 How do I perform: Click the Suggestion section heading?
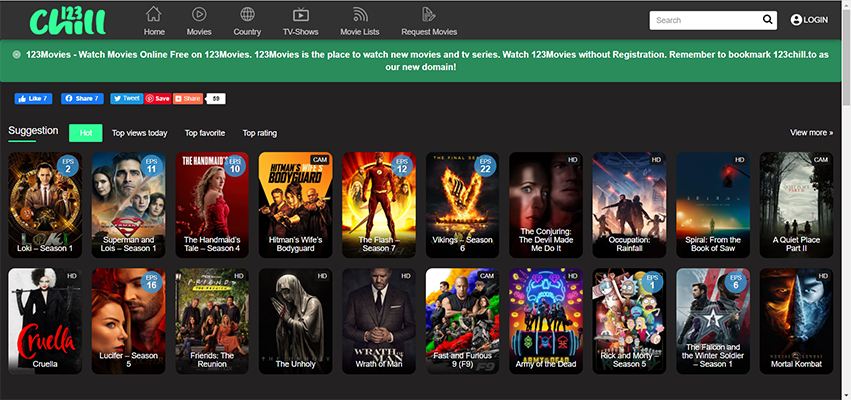pyautogui.click(x=33, y=131)
